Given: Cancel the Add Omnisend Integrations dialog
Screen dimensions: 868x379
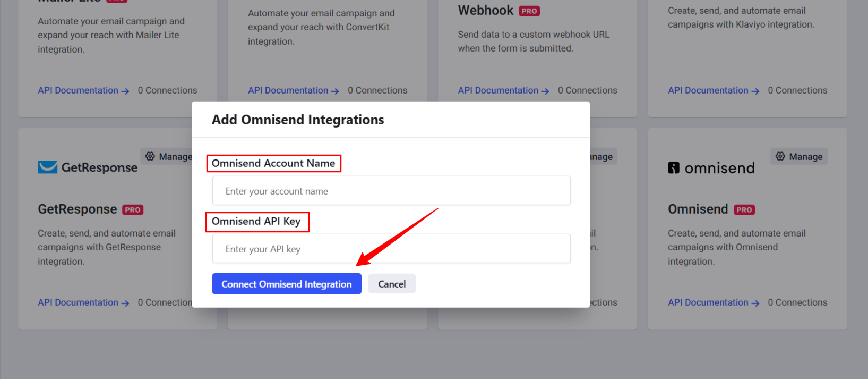Looking at the screenshot, I should pyautogui.click(x=392, y=284).
